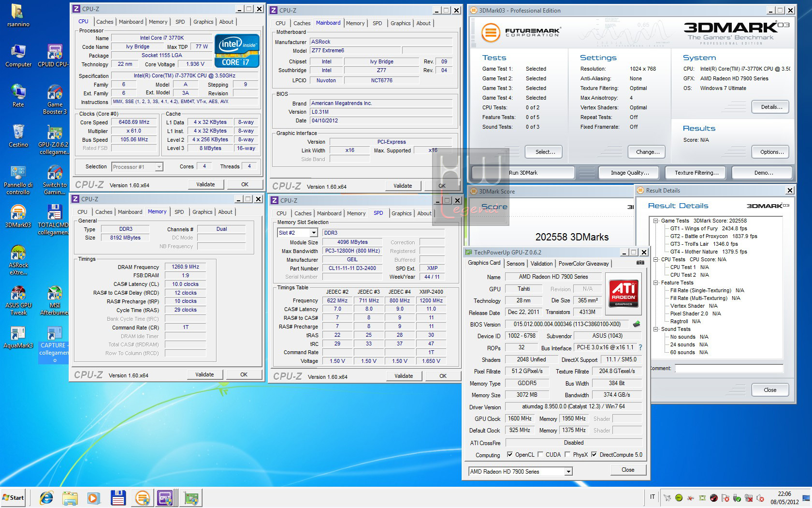Toggle the CUDA checkbox in GPU-Z
The image size is (812, 508).
[x=540, y=455]
